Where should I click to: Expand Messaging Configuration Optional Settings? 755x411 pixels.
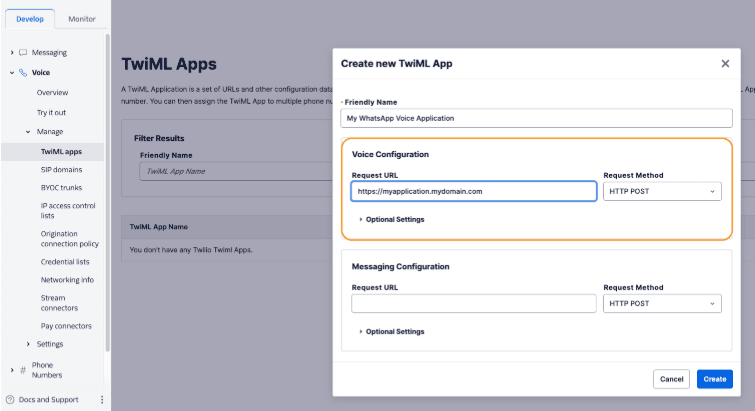(391, 331)
